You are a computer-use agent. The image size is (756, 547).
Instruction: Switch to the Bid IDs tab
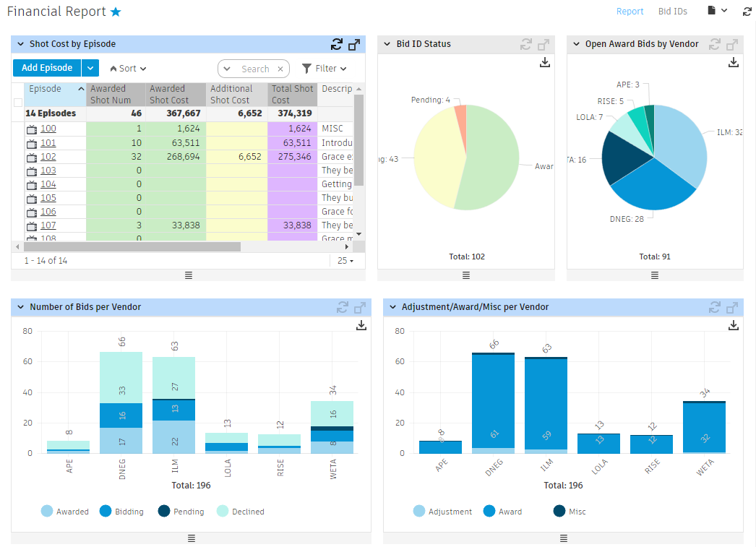[x=672, y=12]
